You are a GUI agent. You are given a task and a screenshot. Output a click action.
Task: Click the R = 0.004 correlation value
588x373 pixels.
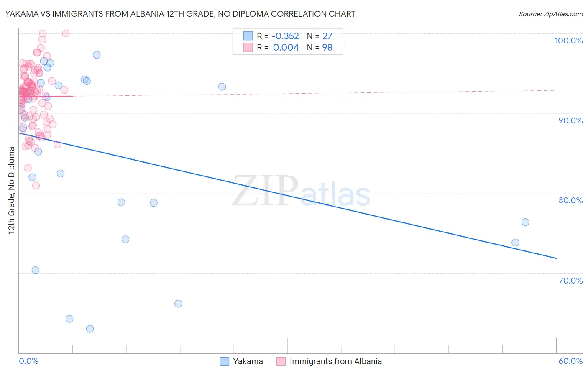[x=278, y=47]
